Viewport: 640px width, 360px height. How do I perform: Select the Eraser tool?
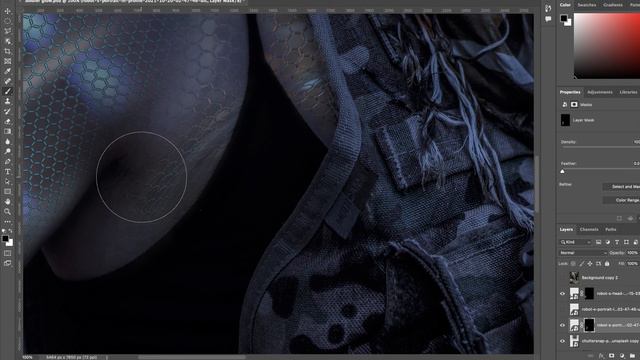[7, 122]
